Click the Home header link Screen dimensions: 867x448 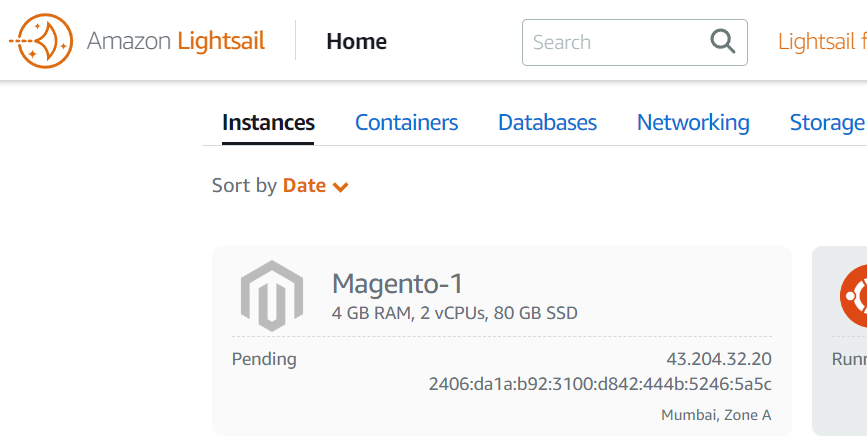point(356,42)
